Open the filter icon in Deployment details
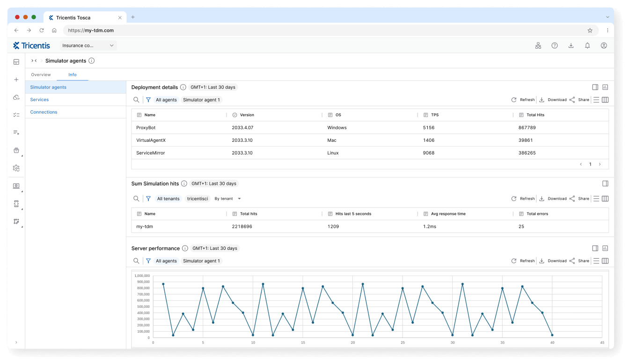The image size is (629, 364). (148, 100)
